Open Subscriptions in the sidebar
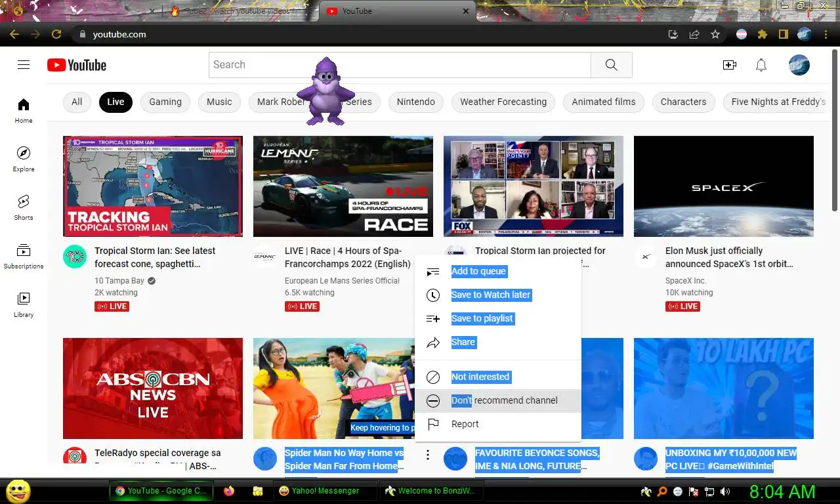The width and height of the screenshot is (840, 504). 24,256
